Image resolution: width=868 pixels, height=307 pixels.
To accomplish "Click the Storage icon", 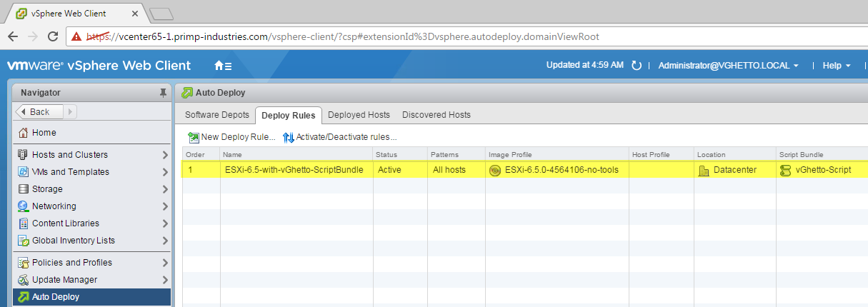I will (24, 189).
